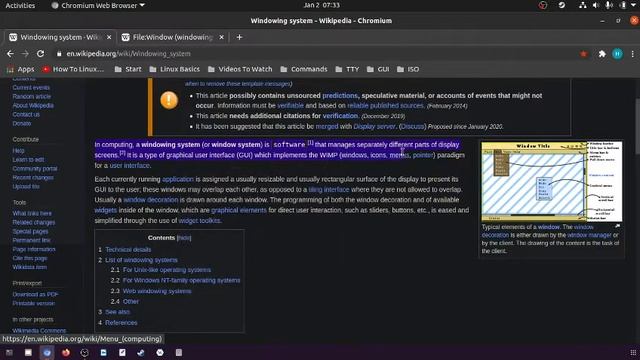Click the enlarge icon under the diagram
The image size is (640, 360).
pyautogui.click(x=618, y=226)
